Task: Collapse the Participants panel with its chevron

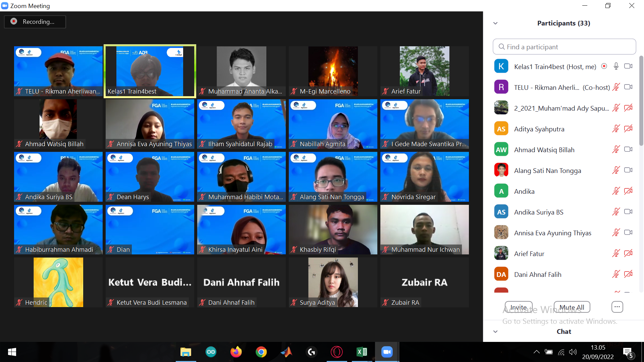Action: [x=495, y=23]
